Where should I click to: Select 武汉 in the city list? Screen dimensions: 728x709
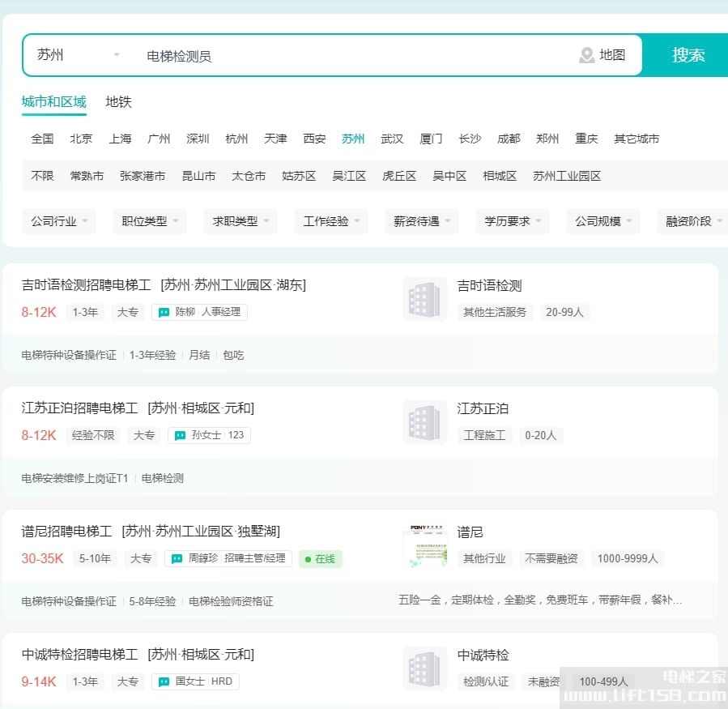[x=392, y=139]
